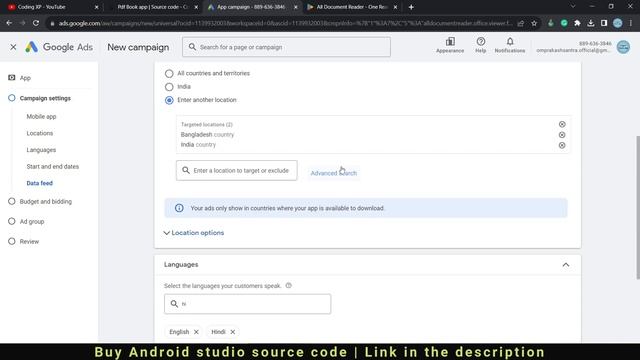Remove all targeted locations with top X icon
Image resolution: width=640 pixels, height=360 pixels.
[562, 124]
